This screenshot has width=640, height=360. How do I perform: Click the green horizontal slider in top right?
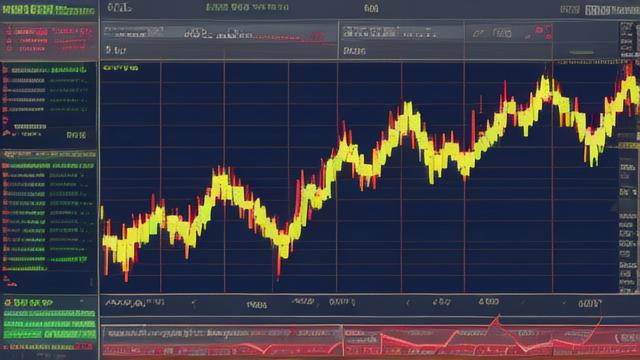[581, 52]
